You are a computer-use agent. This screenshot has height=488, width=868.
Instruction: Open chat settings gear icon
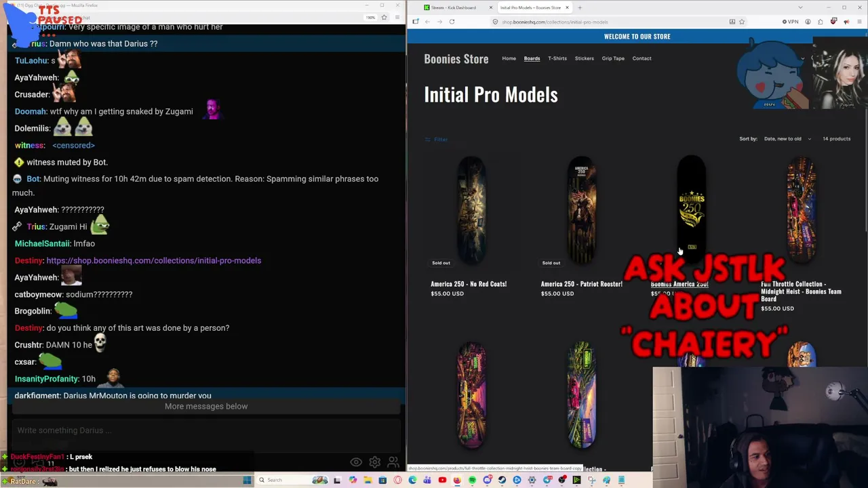(374, 462)
